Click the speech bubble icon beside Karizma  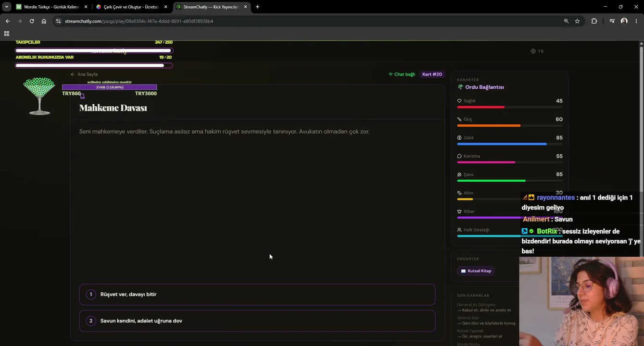click(459, 156)
